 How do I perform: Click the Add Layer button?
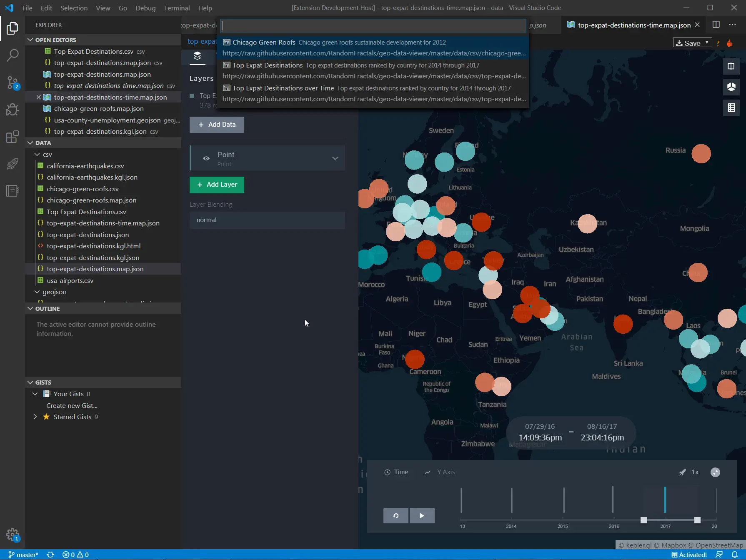tap(217, 185)
